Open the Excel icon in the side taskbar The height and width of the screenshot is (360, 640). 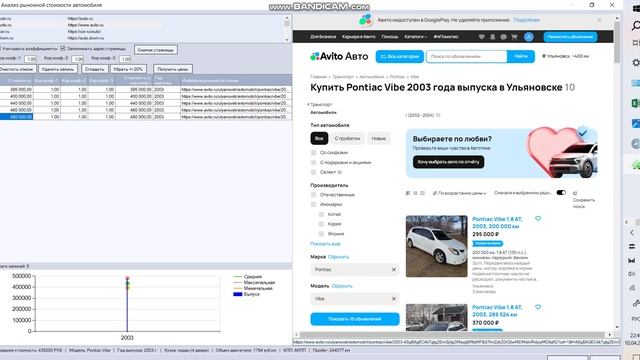(635, 103)
